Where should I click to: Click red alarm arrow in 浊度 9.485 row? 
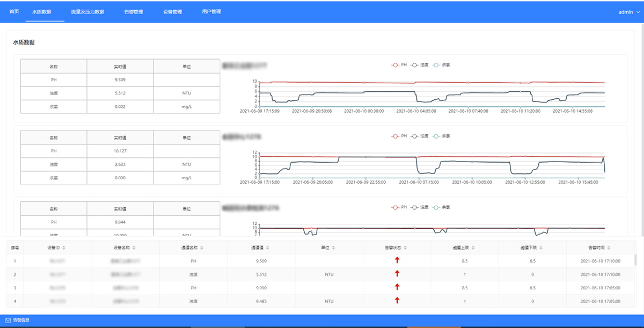[x=397, y=301]
